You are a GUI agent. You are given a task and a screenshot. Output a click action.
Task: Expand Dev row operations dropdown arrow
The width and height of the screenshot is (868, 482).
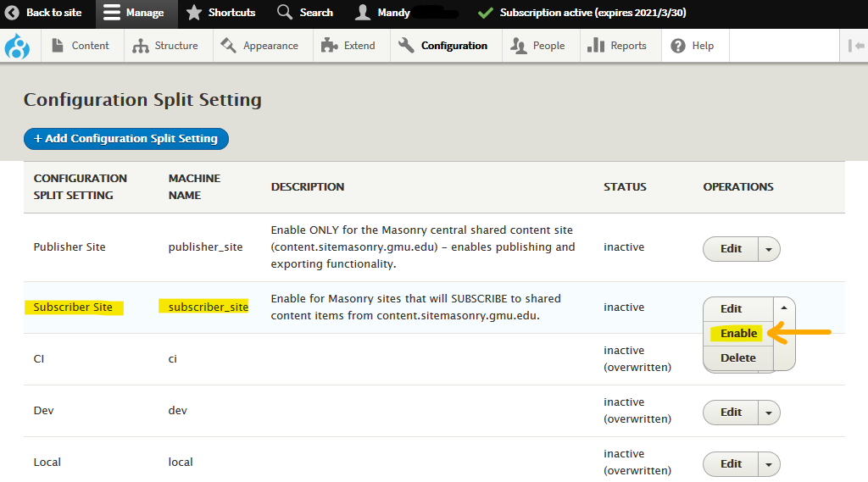769,413
